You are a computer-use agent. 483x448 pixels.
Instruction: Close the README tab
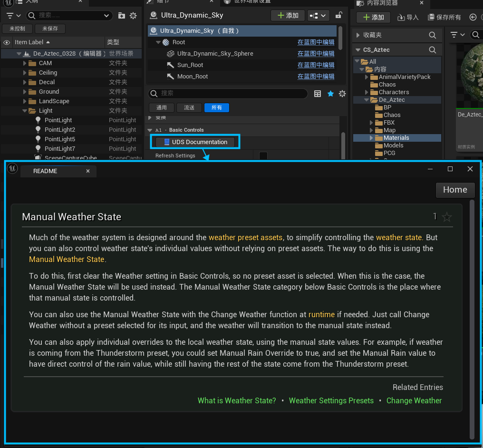click(88, 171)
